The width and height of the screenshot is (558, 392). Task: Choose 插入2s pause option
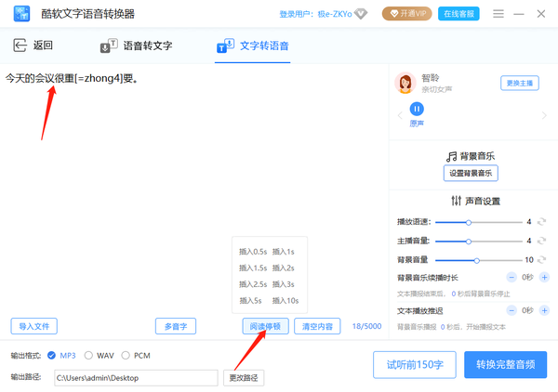tap(284, 268)
